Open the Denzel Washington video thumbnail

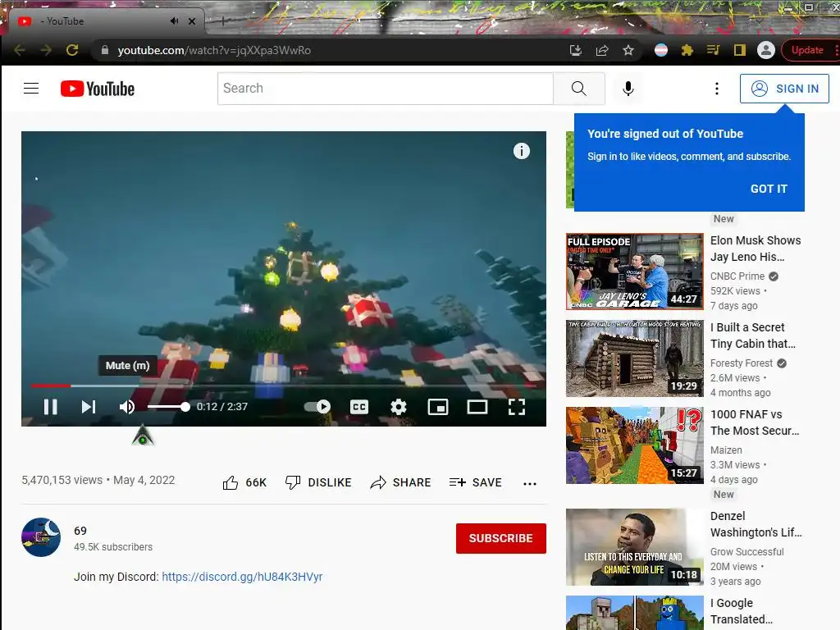(x=634, y=547)
